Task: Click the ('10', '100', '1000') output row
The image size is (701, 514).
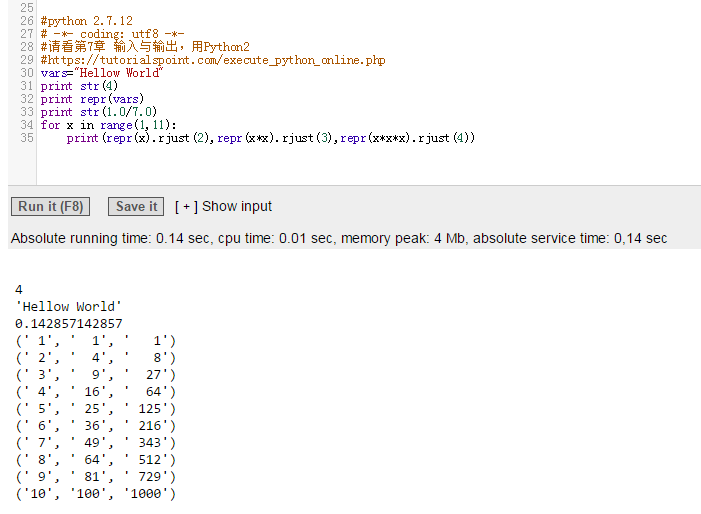Action: pos(96,493)
